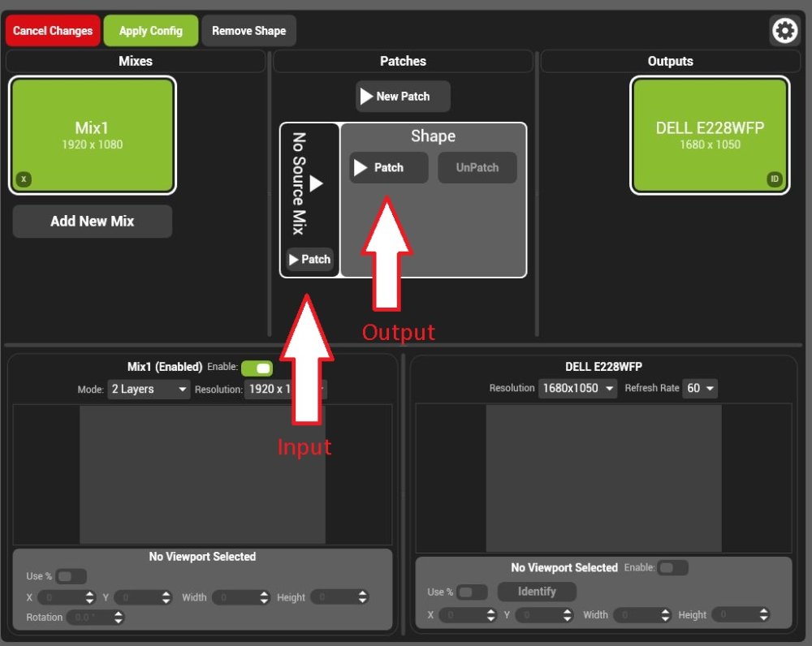Open the Refresh Rate dropdown set to 60
This screenshot has width=812, height=646.
tap(700, 388)
